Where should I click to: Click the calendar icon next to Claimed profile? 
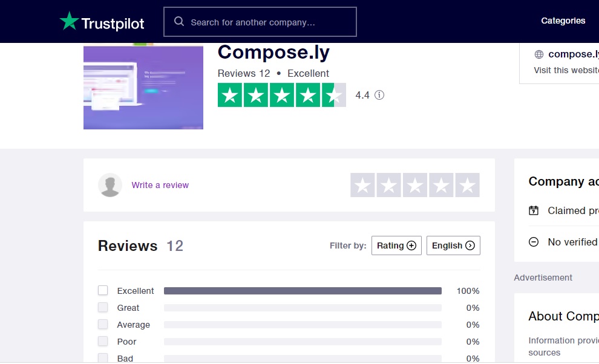point(533,210)
